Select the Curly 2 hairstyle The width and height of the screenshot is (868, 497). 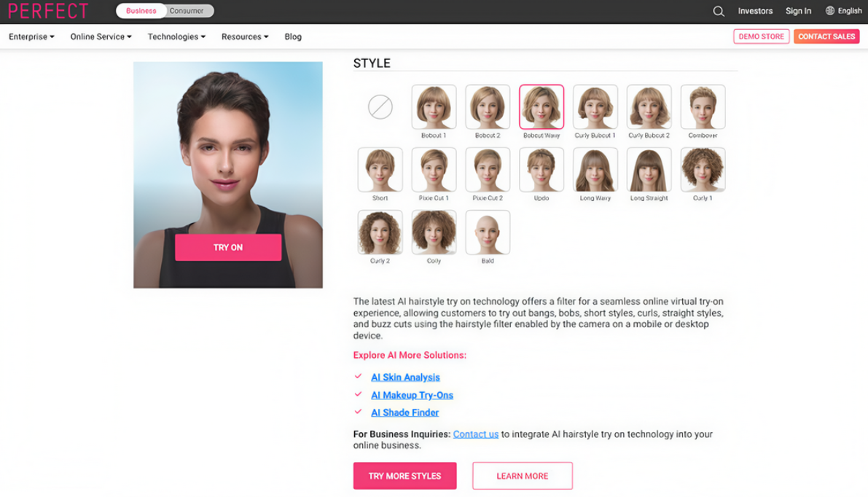[380, 232]
